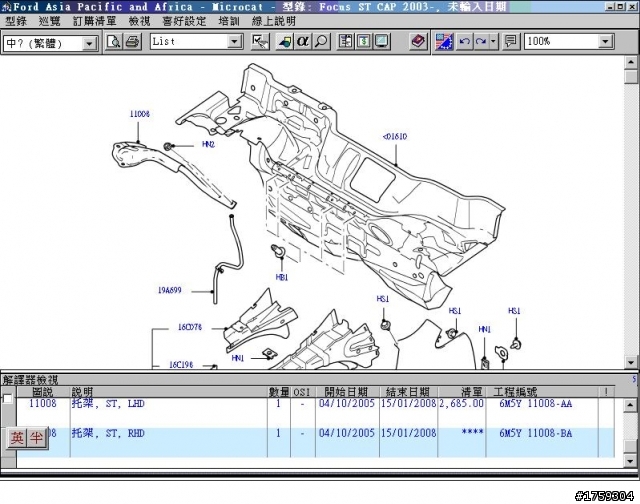Click the 英 input mode button
Screen dimensions: 640x504
pyautogui.click(x=18, y=438)
